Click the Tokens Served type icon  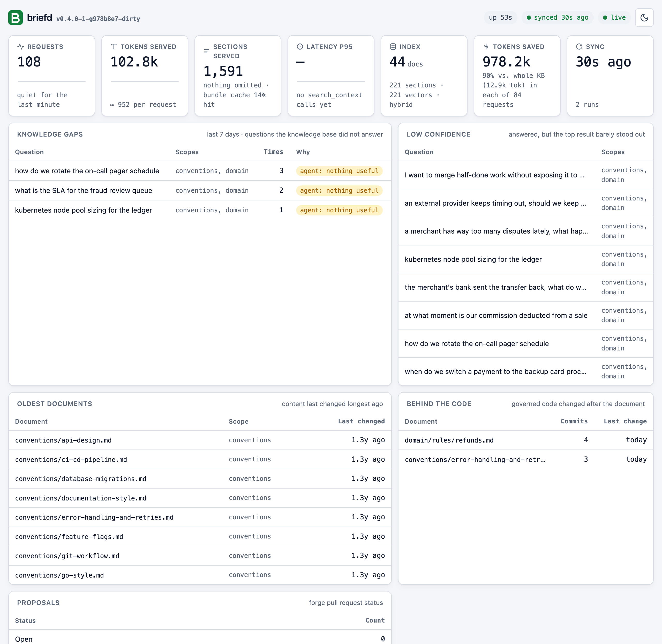[114, 47]
